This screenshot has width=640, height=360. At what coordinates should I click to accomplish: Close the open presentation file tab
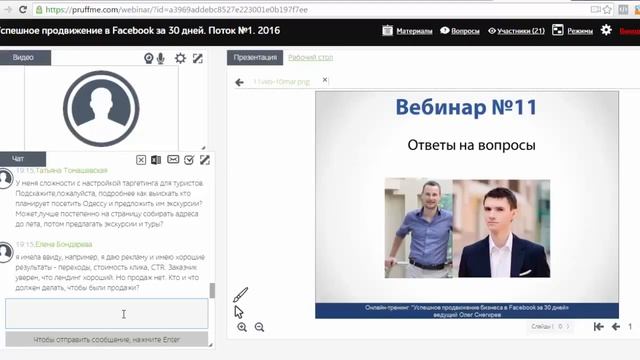point(325,80)
